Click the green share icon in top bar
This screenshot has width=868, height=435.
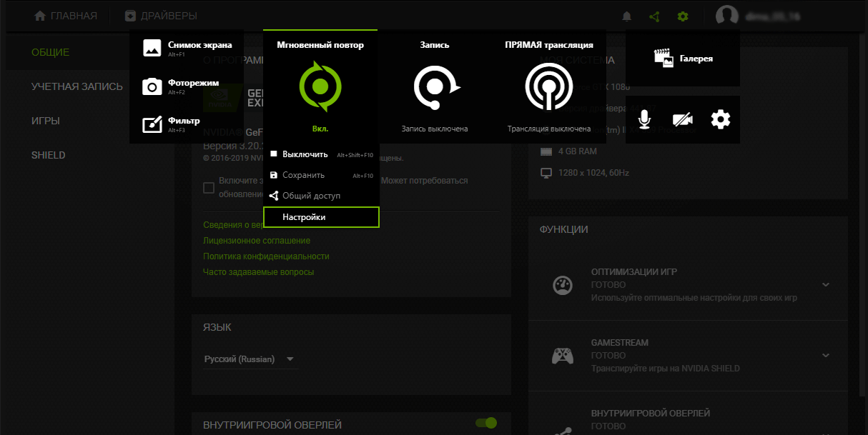pos(654,16)
